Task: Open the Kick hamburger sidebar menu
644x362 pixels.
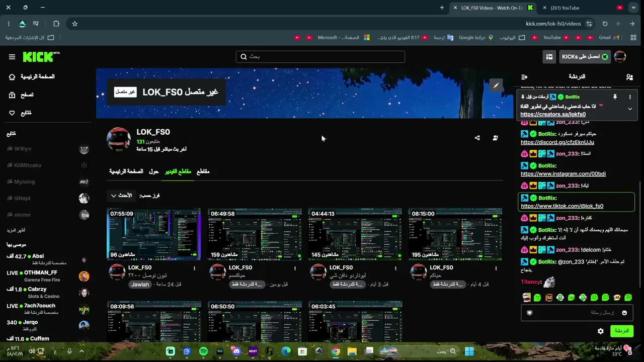Action: [12, 57]
